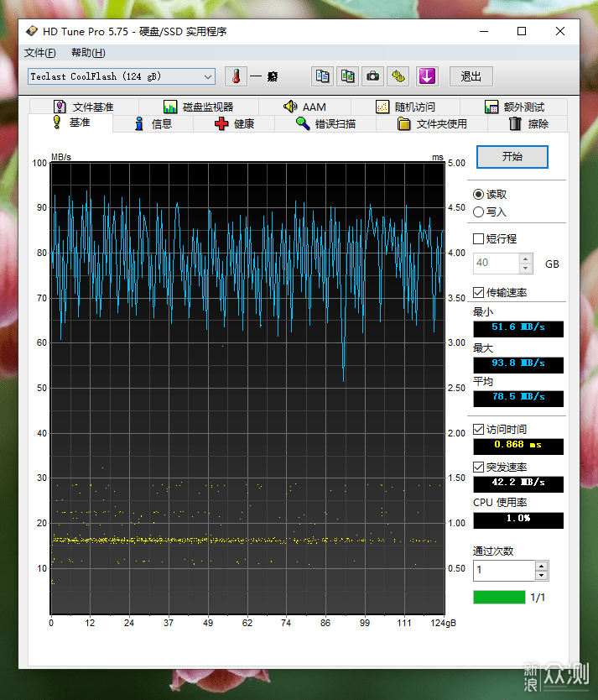Viewport: 598px width, 700px height.
Task: Maximize the HD Tune Pro window
Action: pos(522,31)
